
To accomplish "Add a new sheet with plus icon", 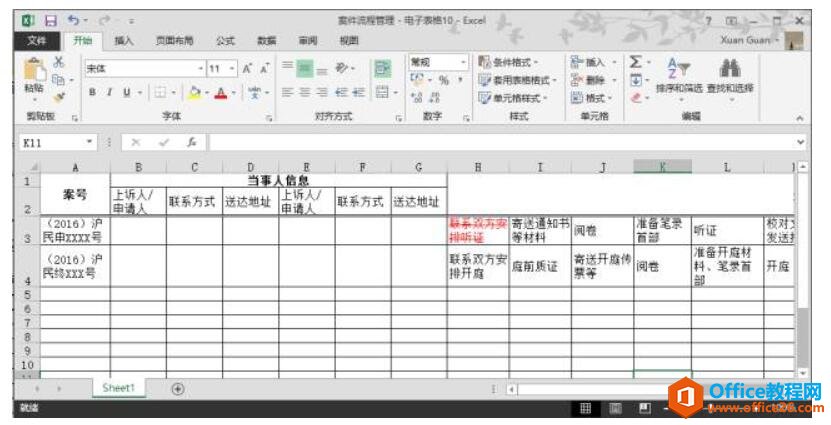I will point(178,389).
